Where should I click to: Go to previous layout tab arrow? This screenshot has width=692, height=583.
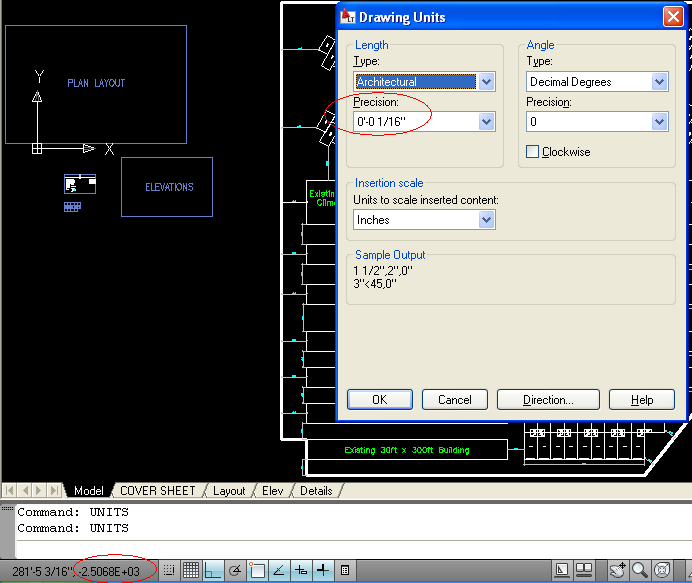(x=25, y=490)
